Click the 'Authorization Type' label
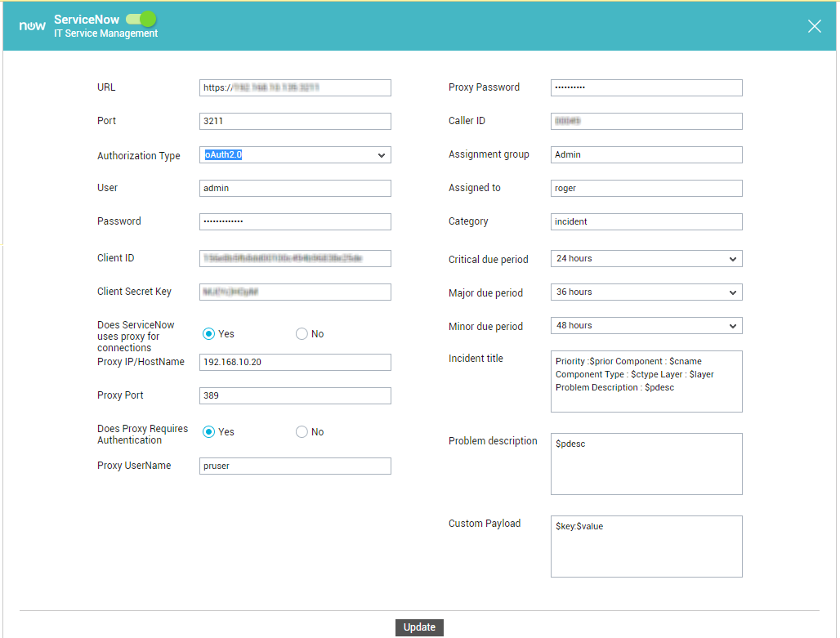The image size is (840, 638). [x=139, y=156]
